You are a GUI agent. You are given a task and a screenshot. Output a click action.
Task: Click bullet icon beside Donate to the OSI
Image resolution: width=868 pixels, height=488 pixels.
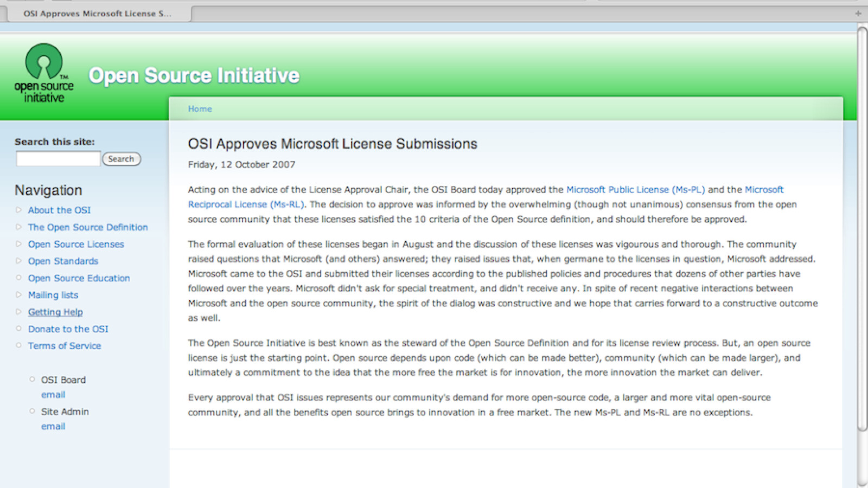(x=18, y=329)
